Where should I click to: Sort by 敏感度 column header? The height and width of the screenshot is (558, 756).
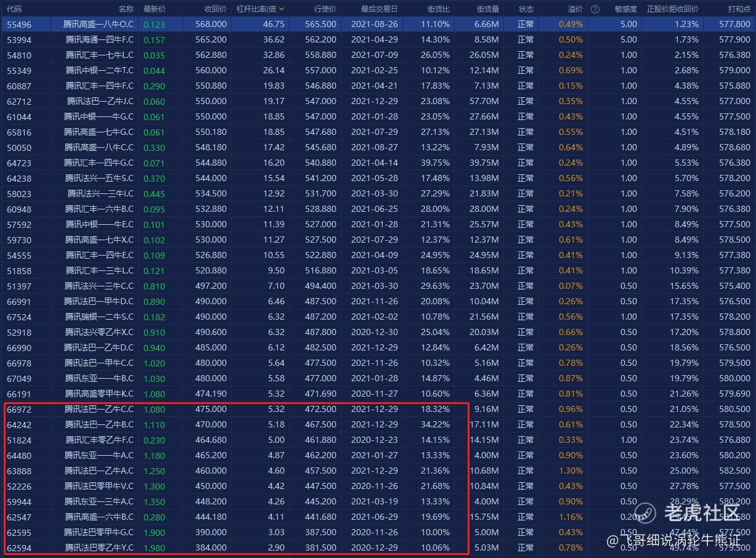point(625,9)
